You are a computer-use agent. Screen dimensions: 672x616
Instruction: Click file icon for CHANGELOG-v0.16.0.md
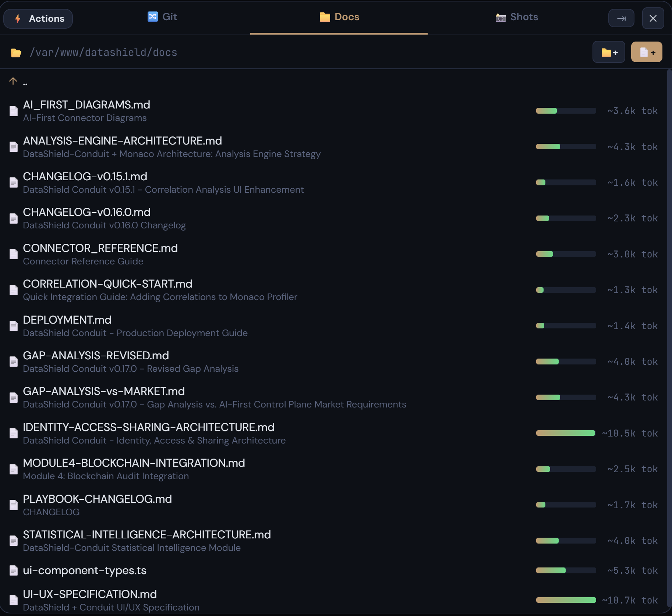click(x=14, y=218)
